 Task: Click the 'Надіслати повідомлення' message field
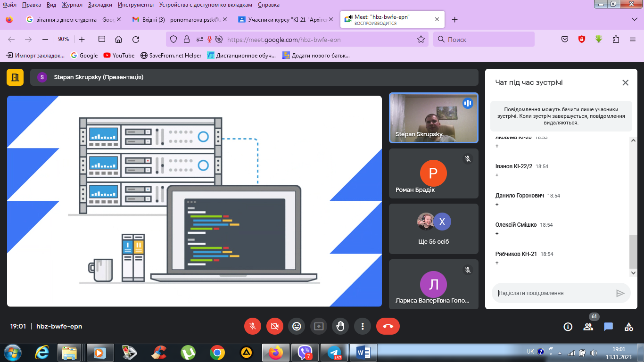[554, 293]
